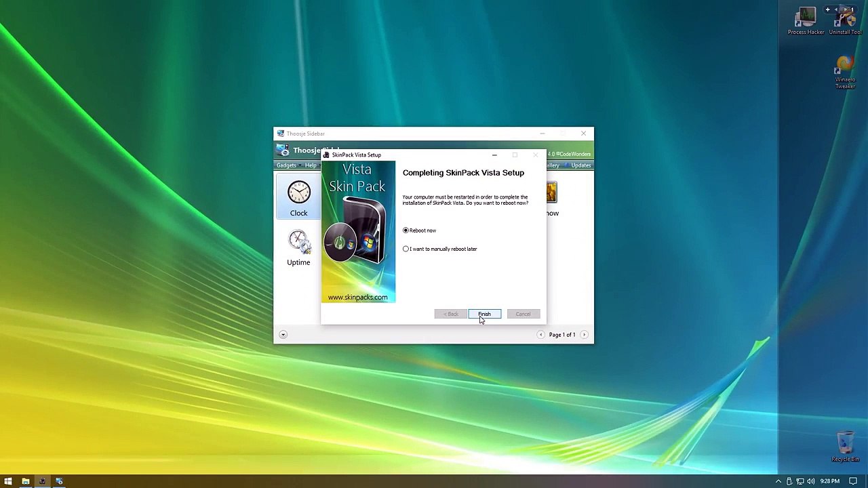Click the SkinPack Vista Setup title icon
The height and width of the screenshot is (488, 868).
click(x=326, y=155)
